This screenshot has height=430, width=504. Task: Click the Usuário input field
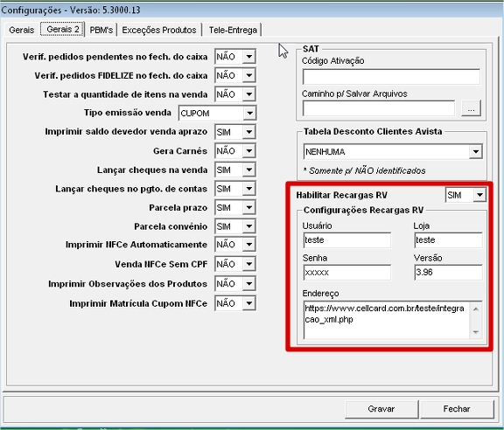click(x=347, y=240)
